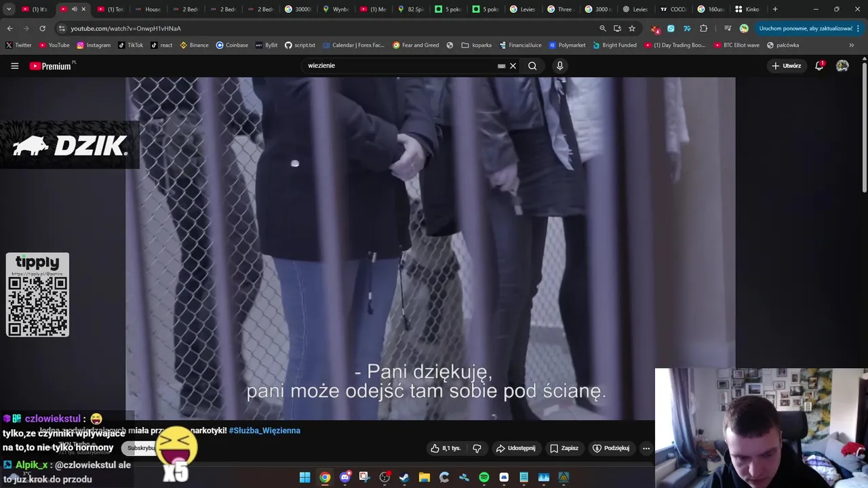
Task: Open the Calendar Forex Factory bookmark
Action: 353,45
